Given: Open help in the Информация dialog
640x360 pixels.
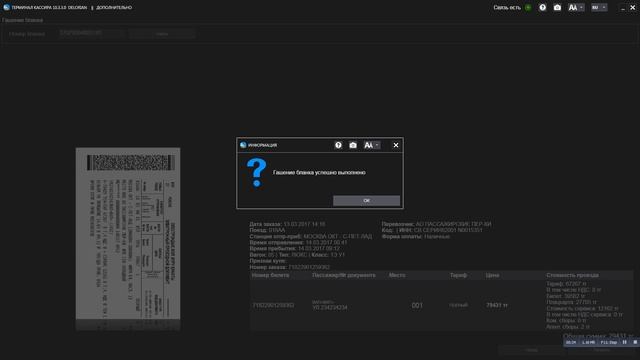Looking at the screenshot, I should [x=338, y=145].
